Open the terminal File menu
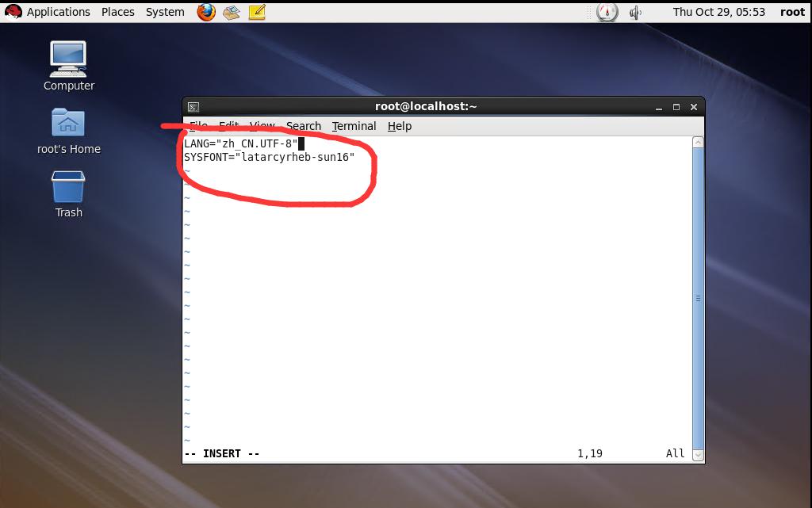The height and width of the screenshot is (508, 812). coord(198,126)
